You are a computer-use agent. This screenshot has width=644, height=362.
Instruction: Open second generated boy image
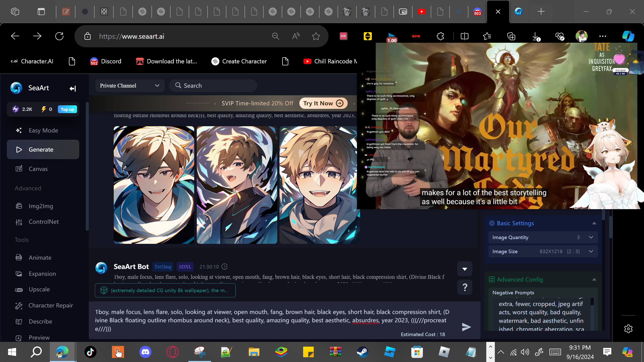237,185
